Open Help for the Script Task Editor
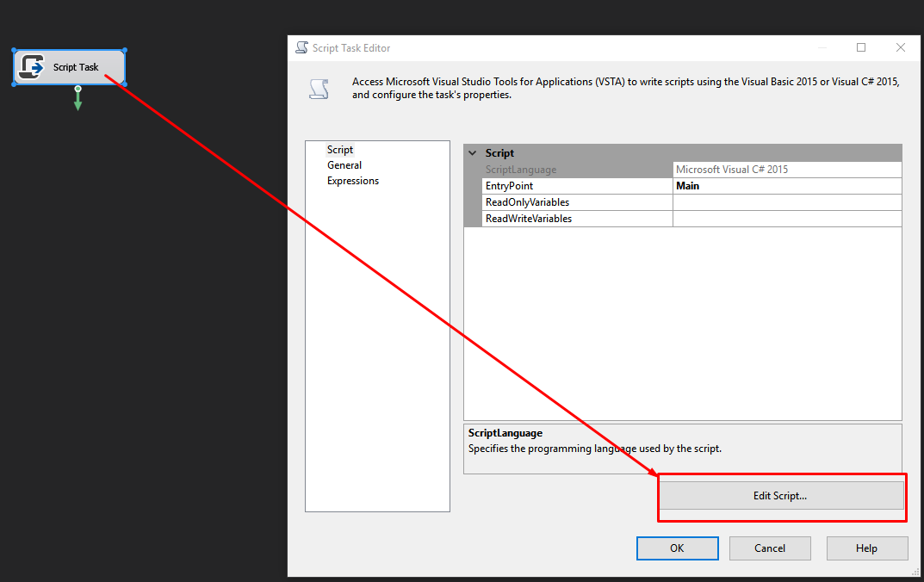This screenshot has width=924, height=582. (x=866, y=548)
